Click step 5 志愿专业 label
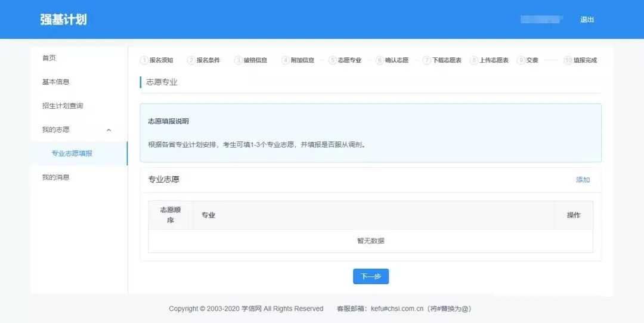The image size is (644, 323). 349,60
